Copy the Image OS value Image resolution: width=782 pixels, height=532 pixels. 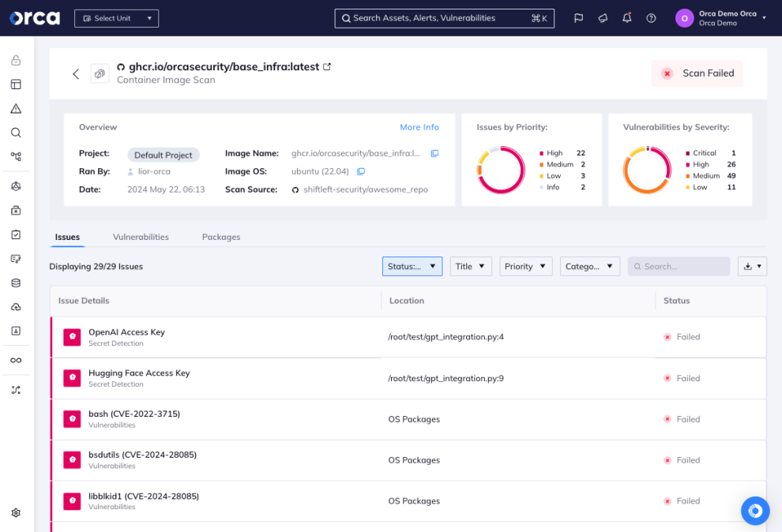pyautogui.click(x=361, y=171)
